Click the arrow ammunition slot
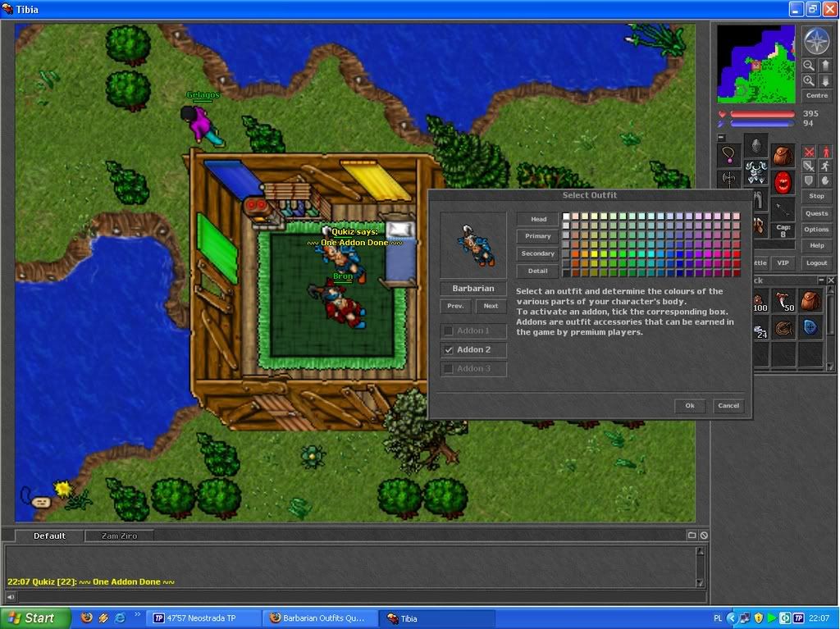This screenshot has width=840, height=629. 782,208
